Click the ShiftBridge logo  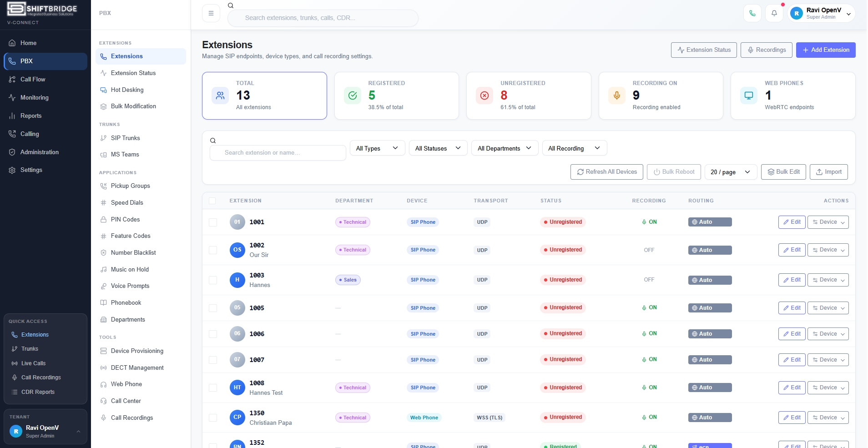pyautogui.click(x=42, y=10)
